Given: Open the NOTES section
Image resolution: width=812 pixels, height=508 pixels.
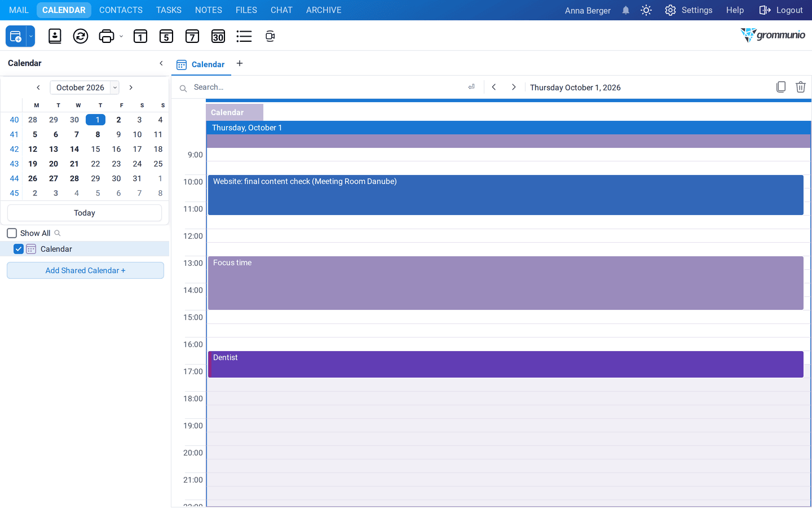Looking at the screenshot, I should pyautogui.click(x=209, y=10).
